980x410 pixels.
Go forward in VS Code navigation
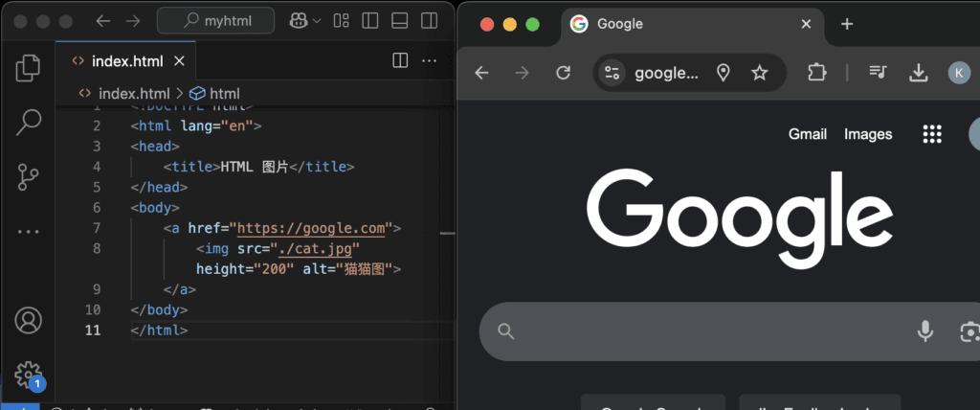pos(133,21)
